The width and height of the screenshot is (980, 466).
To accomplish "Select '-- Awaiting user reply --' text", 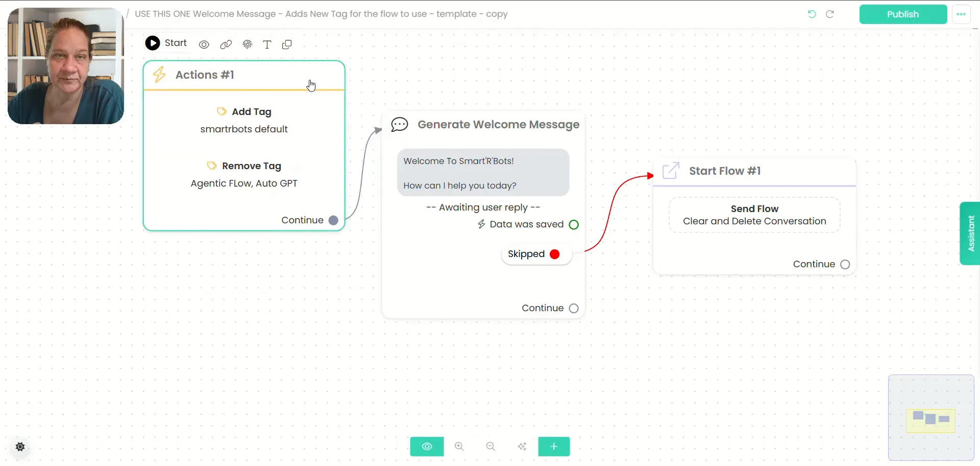I will (x=483, y=207).
